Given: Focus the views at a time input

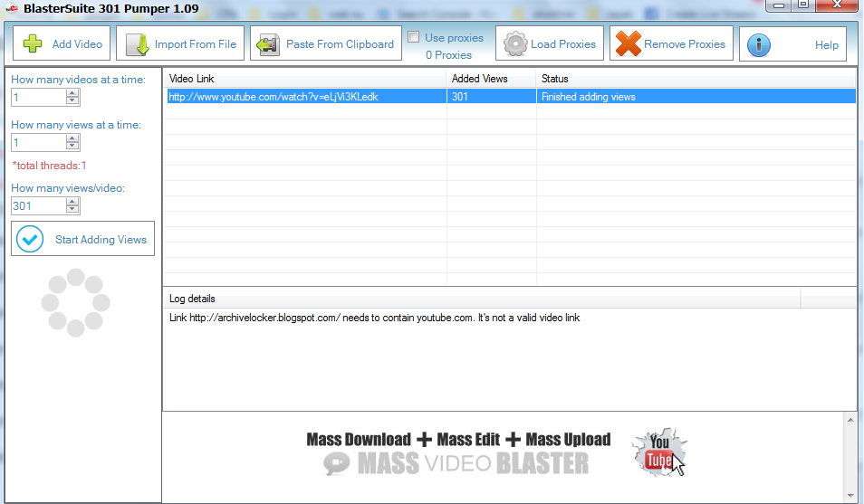Looking at the screenshot, I should coord(38,143).
